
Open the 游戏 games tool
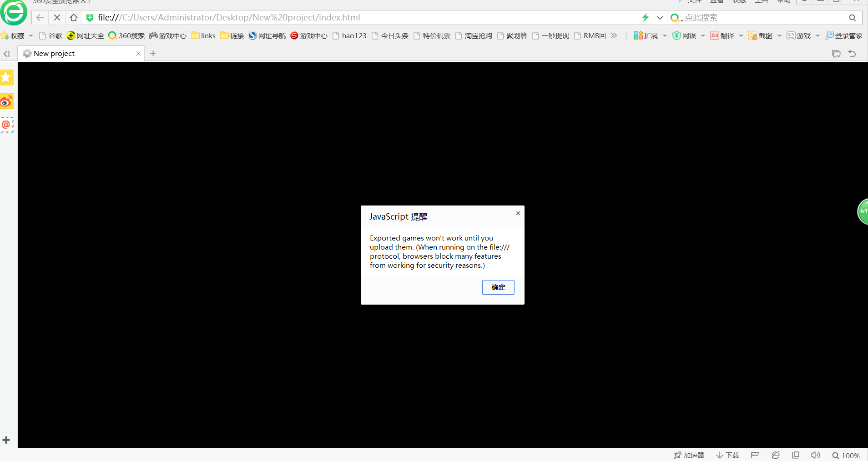coord(798,35)
